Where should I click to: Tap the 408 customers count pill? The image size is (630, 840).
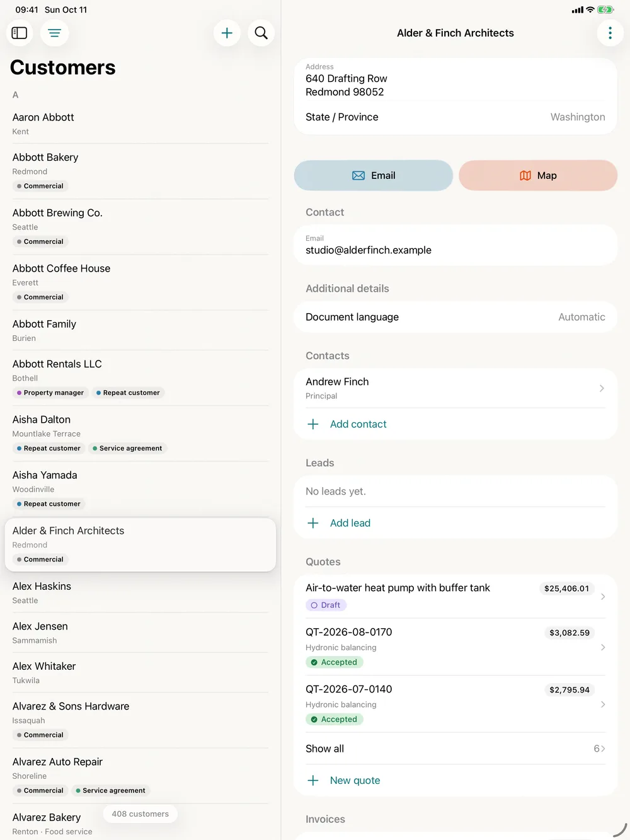point(140,814)
